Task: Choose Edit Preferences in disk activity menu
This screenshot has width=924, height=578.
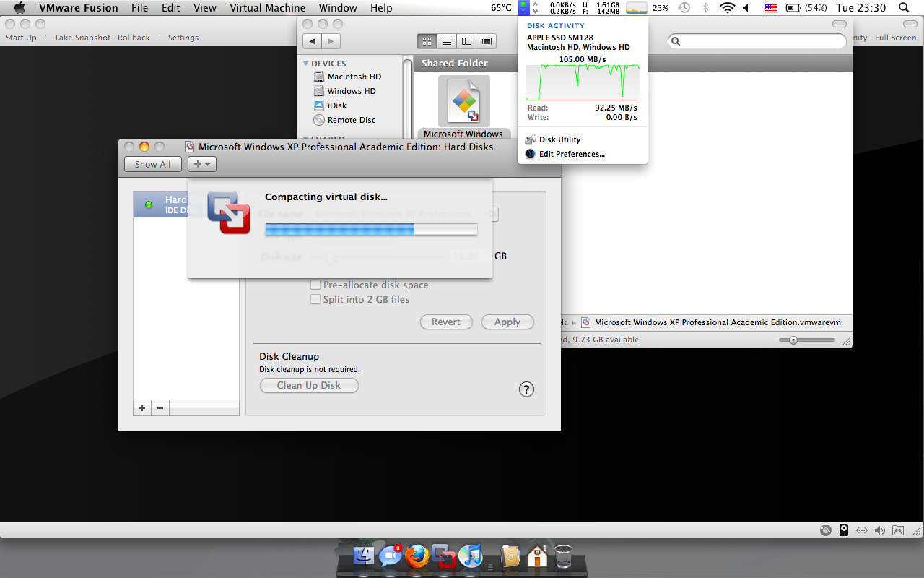Action: pyautogui.click(x=583, y=154)
